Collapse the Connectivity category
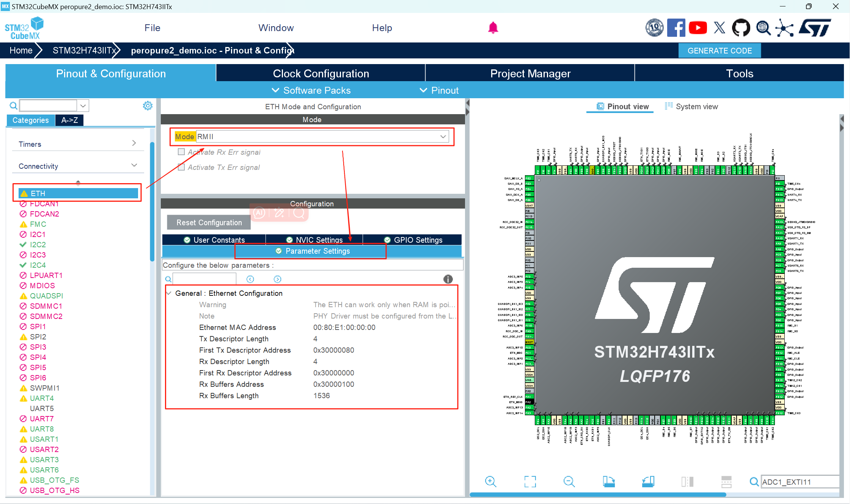The width and height of the screenshot is (850, 504). pos(134,165)
